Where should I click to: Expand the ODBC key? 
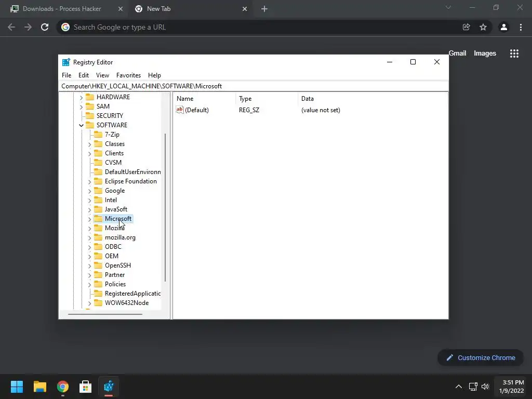click(89, 247)
